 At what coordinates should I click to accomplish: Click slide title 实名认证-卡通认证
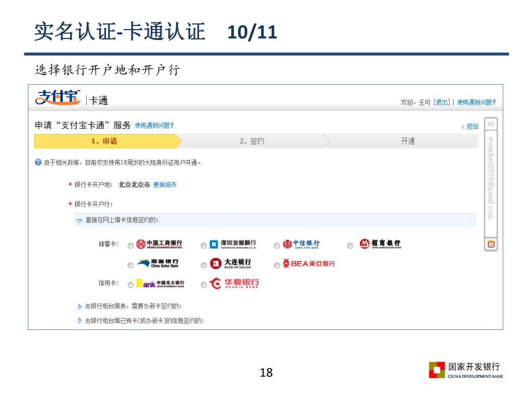[120, 32]
